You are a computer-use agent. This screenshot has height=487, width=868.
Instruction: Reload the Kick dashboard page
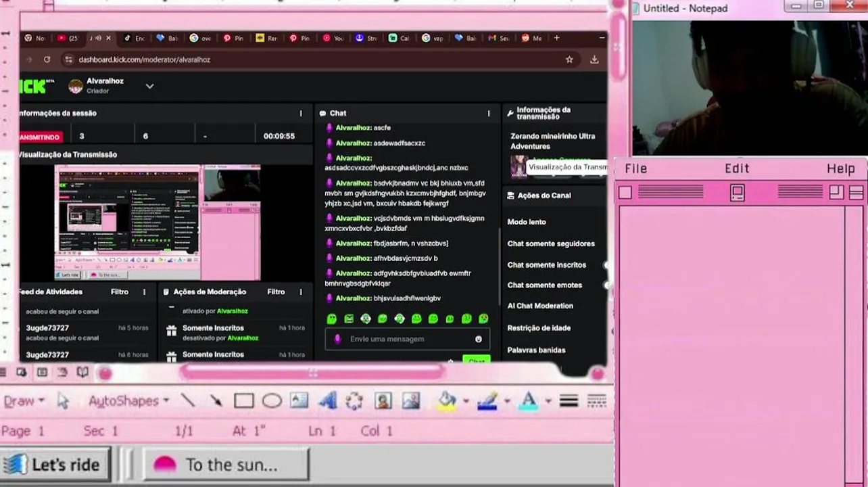pos(47,60)
